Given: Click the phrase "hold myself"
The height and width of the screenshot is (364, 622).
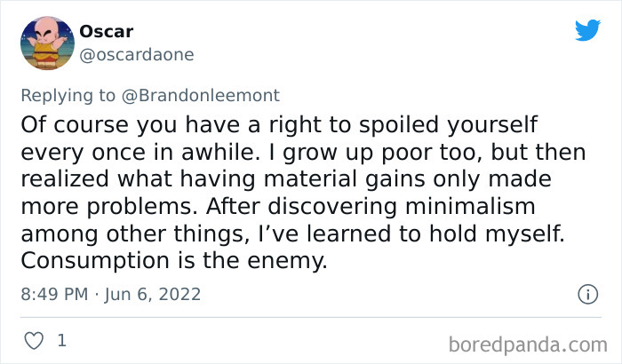Looking at the screenshot, I should click(x=497, y=233).
